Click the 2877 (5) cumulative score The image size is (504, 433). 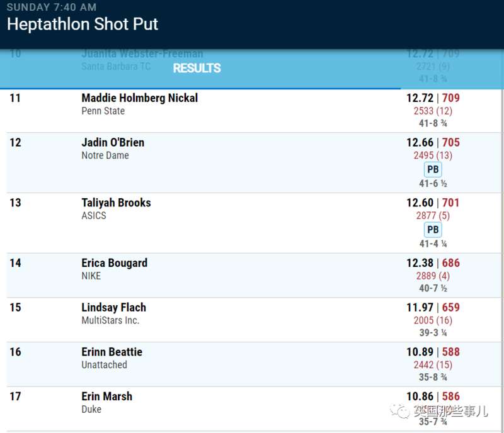(433, 215)
